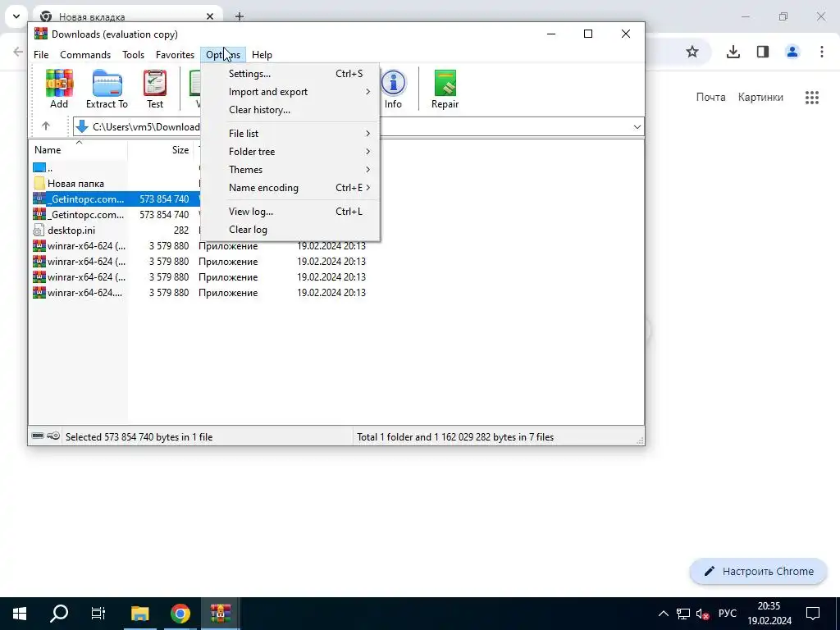This screenshot has height=630, width=840.
Task: Expand the address path dropdown
Action: click(x=637, y=127)
